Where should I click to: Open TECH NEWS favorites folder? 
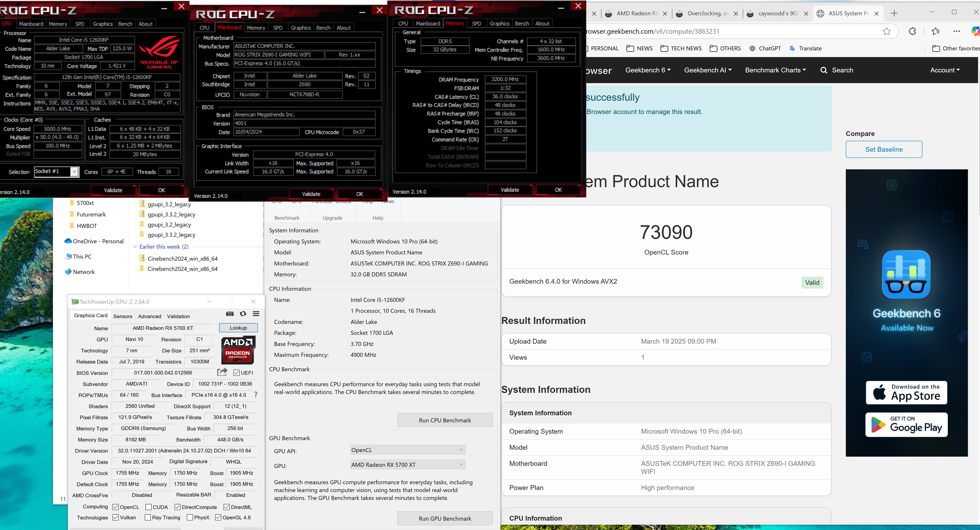[x=681, y=49]
